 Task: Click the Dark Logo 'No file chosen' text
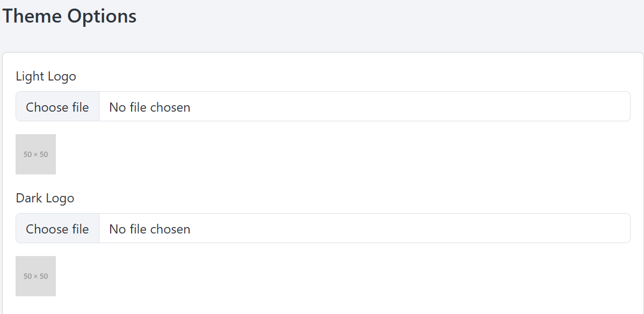click(149, 229)
